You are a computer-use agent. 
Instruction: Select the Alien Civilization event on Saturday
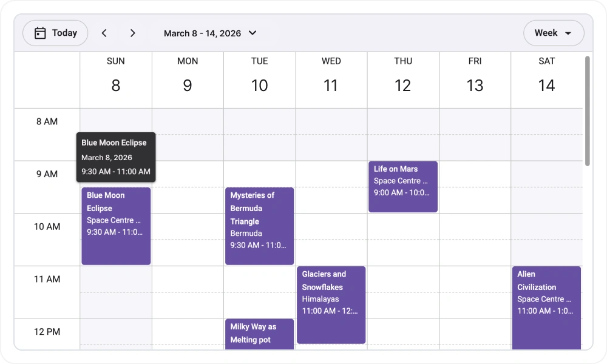click(x=546, y=306)
